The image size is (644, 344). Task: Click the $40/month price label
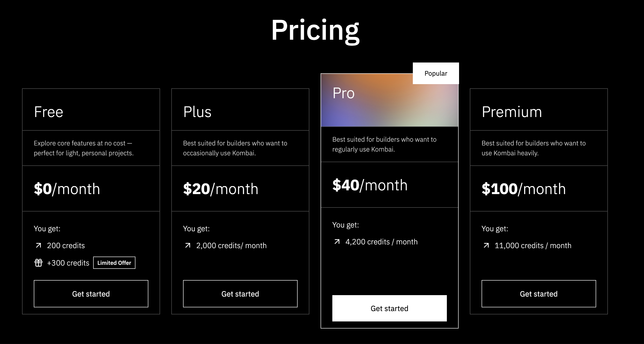coord(369,185)
